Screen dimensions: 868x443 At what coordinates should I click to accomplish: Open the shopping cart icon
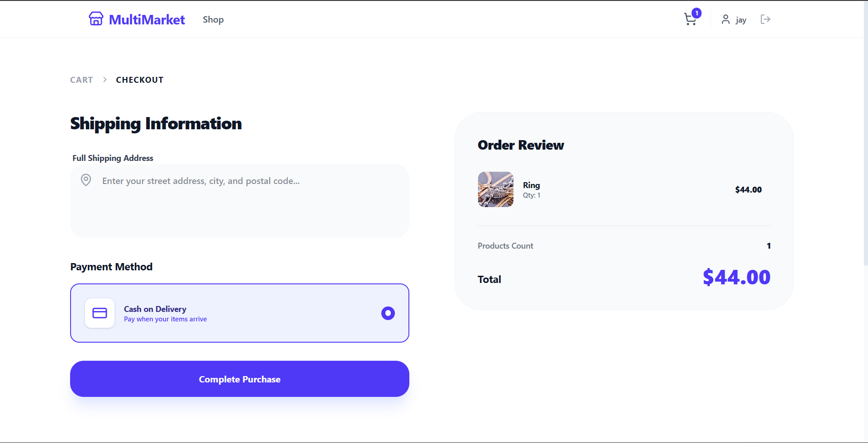(689, 20)
